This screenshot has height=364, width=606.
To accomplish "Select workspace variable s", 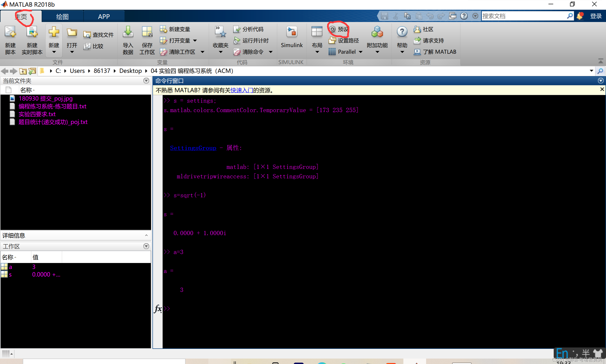I will [x=10, y=275].
